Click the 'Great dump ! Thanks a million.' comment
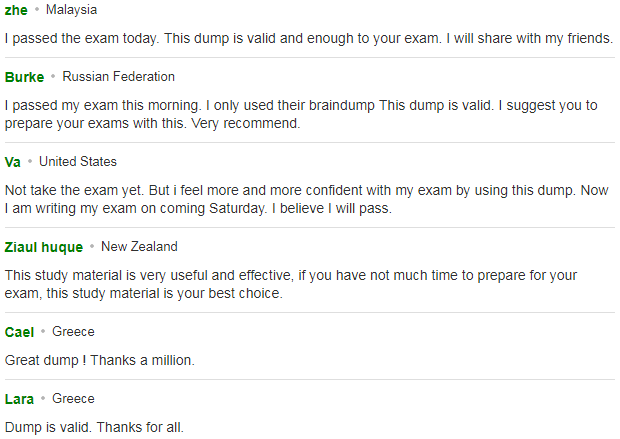The width and height of the screenshot is (620, 439). (x=100, y=360)
